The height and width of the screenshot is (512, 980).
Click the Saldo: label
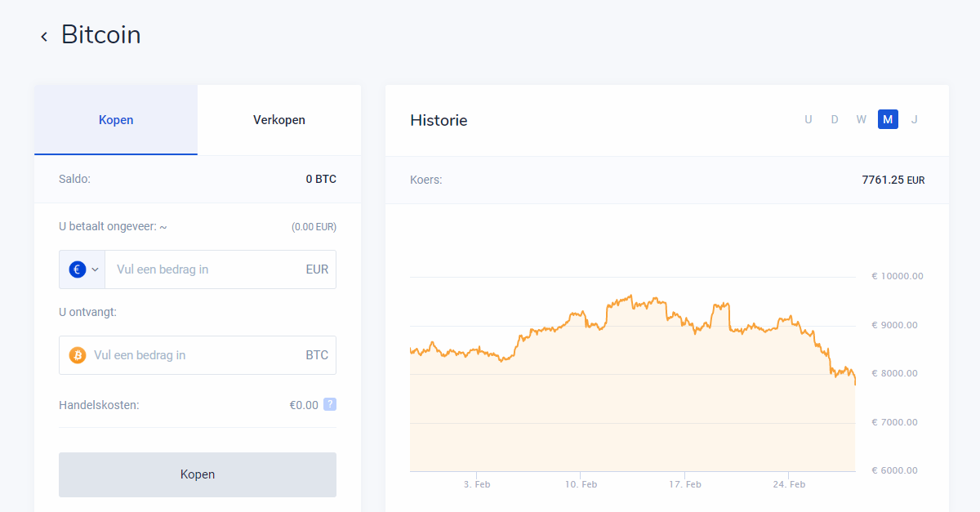point(74,179)
